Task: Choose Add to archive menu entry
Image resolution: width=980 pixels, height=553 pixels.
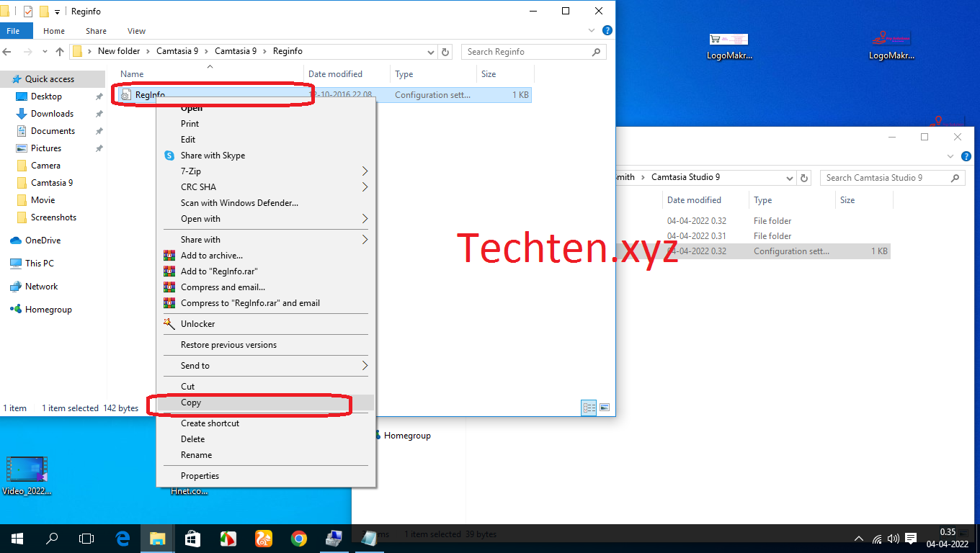Action: pos(266,256)
